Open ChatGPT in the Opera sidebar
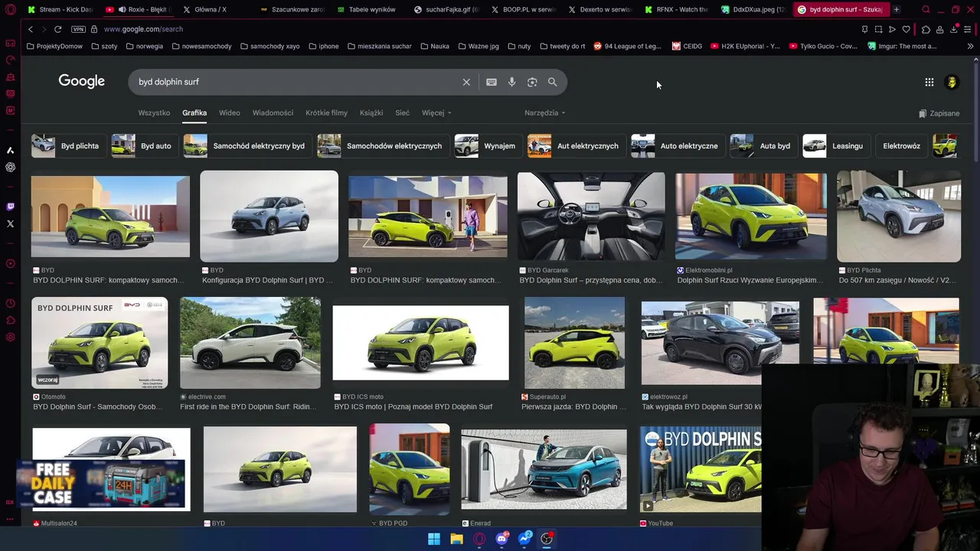 click(x=10, y=167)
